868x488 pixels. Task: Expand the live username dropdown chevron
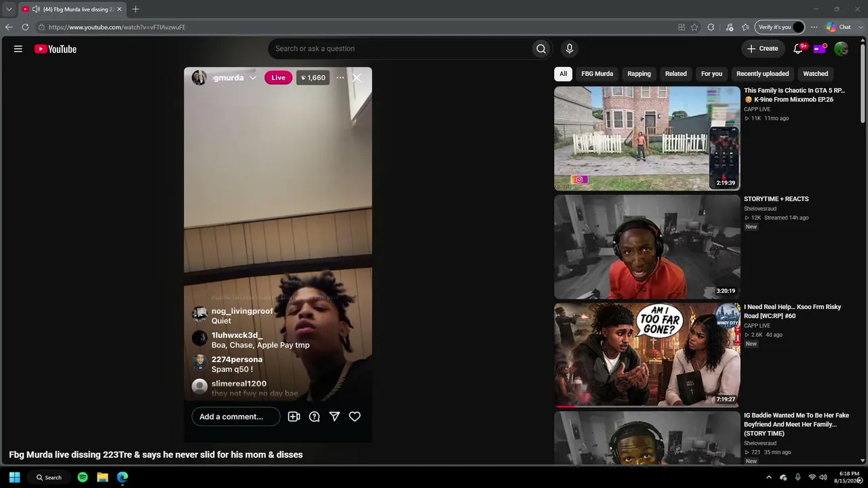pyautogui.click(x=253, y=78)
